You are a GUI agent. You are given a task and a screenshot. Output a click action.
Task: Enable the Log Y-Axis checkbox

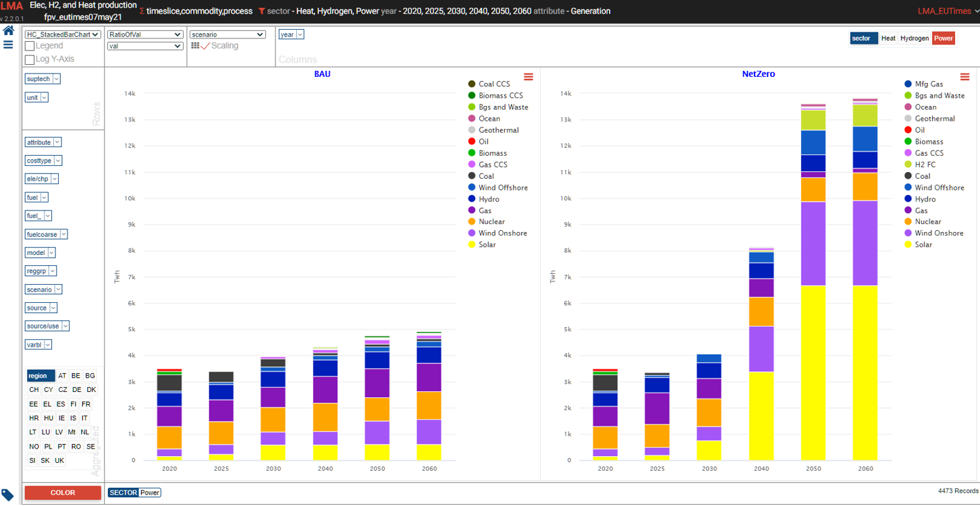pyautogui.click(x=30, y=59)
